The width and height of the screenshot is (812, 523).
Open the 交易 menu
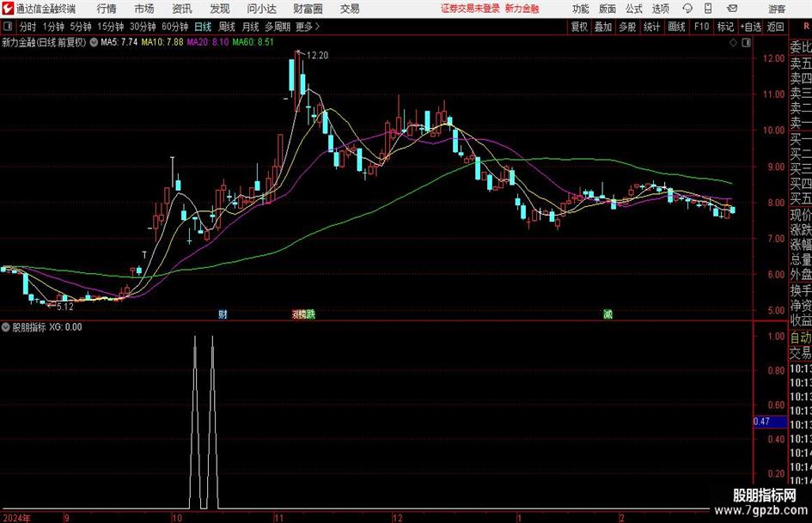pyautogui.click(x=350, y=9)
